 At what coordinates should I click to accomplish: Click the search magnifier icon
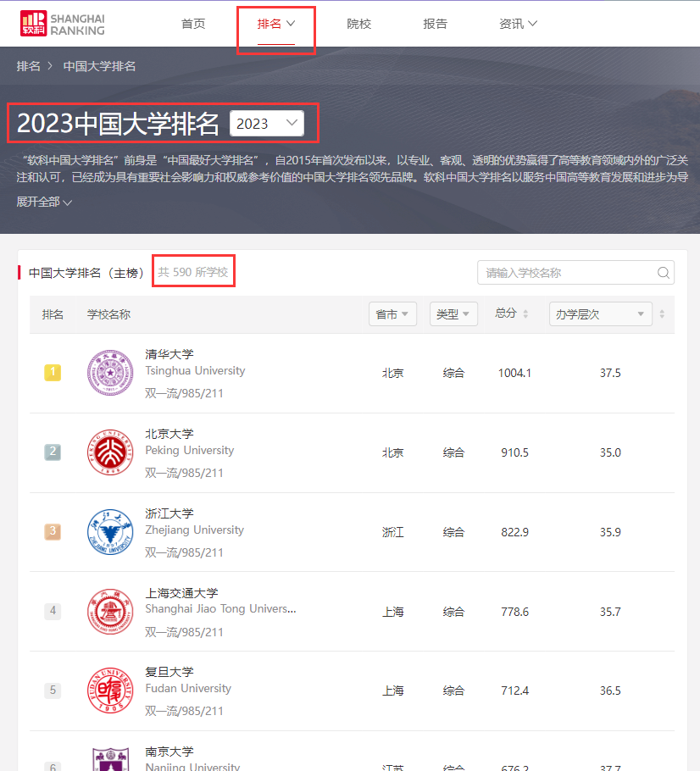pyautogui.click(x=664, y=273)
